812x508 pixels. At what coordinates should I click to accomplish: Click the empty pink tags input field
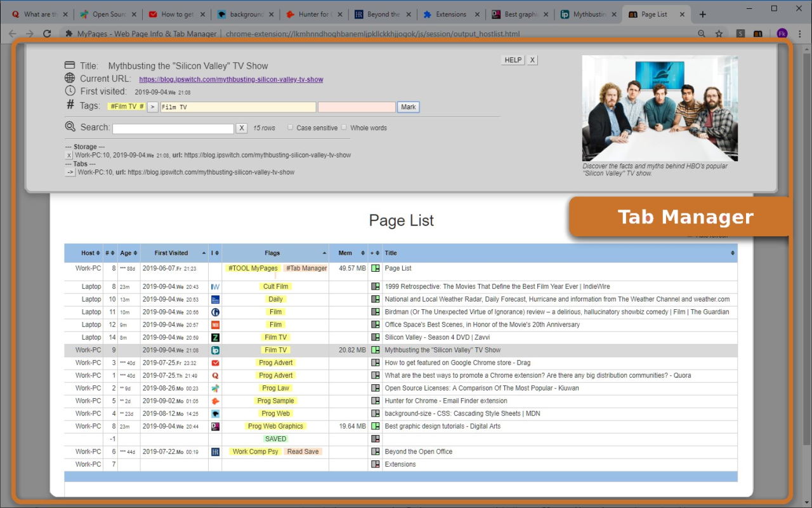(357, 107)
